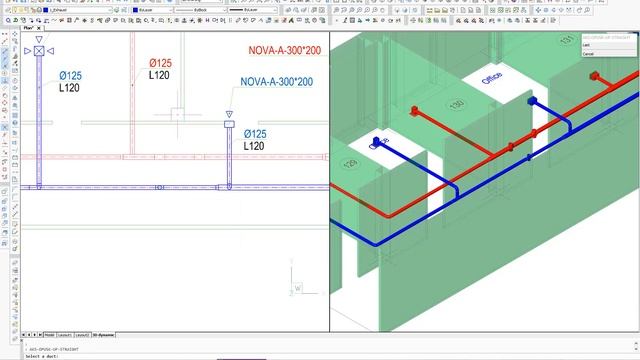Click the magnifier icon starting the lower-left toolbar
The width and height of the screenshot is (640, 360).
(8, 20)
